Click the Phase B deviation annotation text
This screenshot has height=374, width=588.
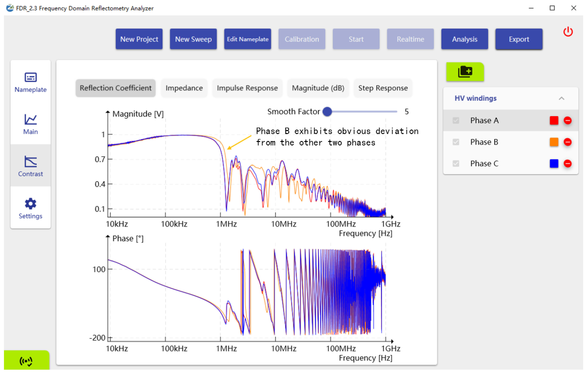tap(337, 137)
